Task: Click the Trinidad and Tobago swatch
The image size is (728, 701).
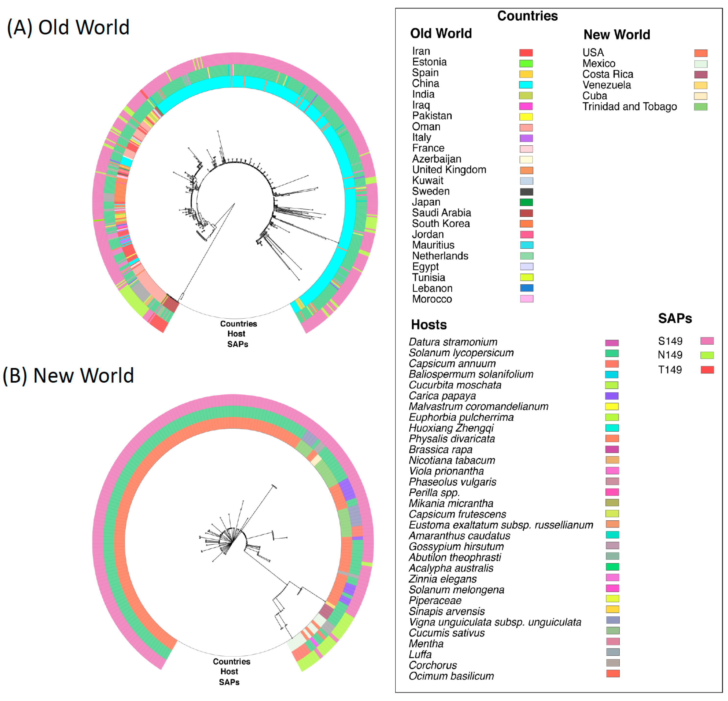Action: pos(701,107)
